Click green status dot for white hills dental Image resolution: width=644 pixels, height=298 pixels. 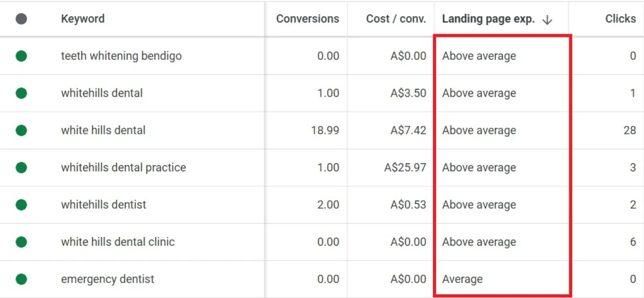21,130
